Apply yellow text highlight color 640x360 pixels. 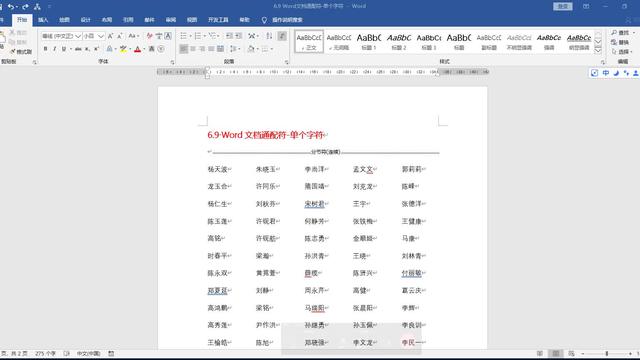pyautogui.click(x=123, y=49)
